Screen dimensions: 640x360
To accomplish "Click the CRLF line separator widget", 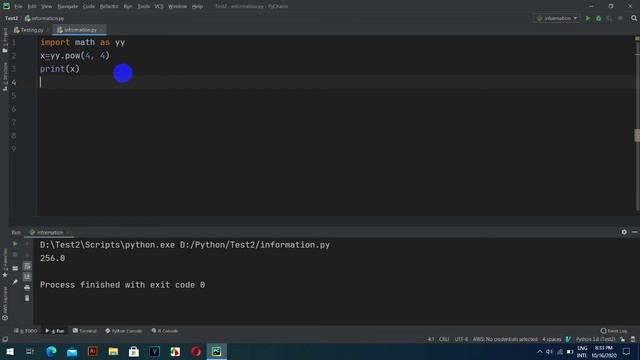I will click(444, 339).
